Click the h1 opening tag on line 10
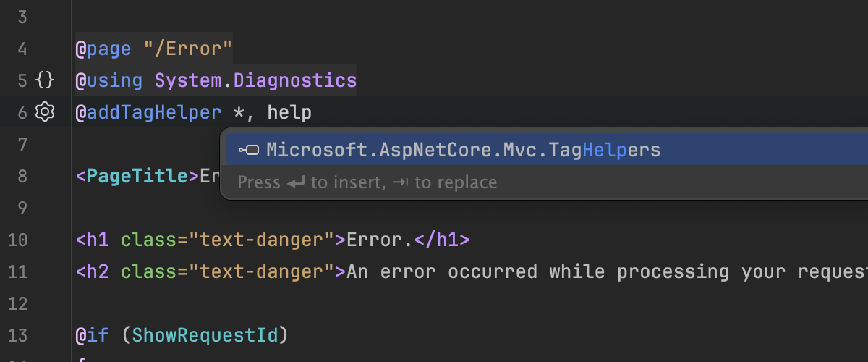868x362 pixels. point(93,240)
